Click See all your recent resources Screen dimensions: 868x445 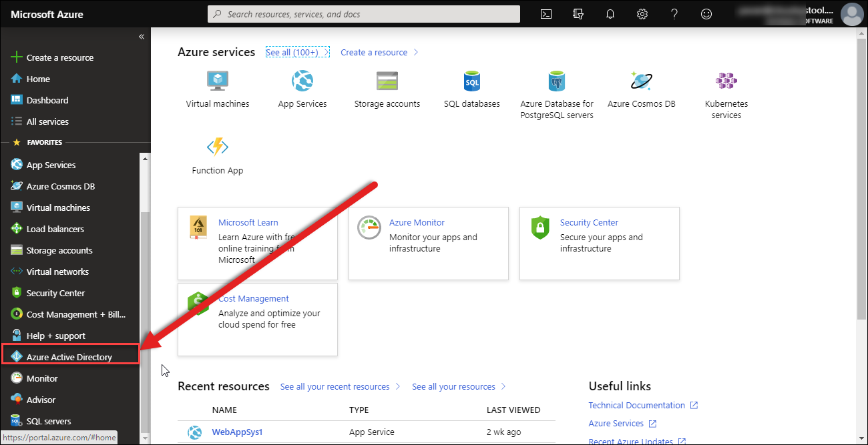pyautogui.click(x=335, y=387)
